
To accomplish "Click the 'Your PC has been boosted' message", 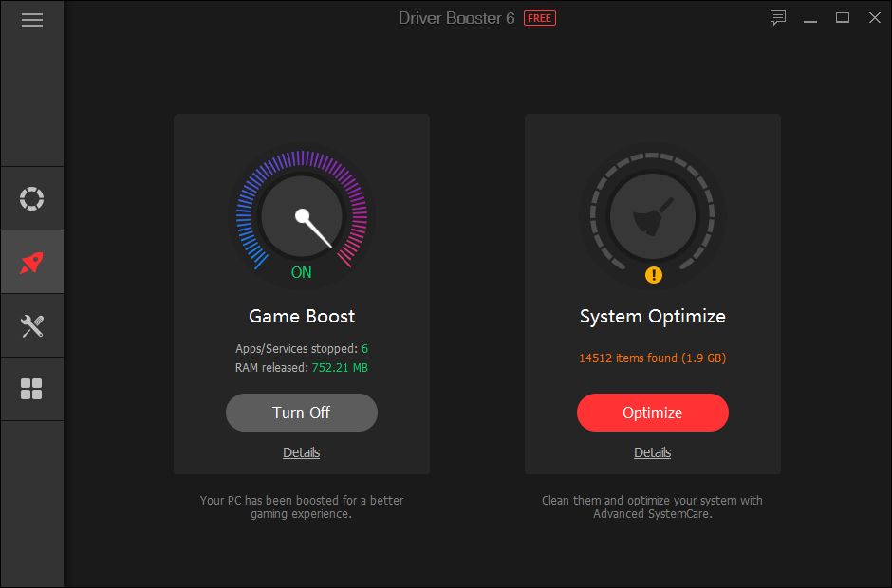I will pyautogui.click(x=302, y=506).
